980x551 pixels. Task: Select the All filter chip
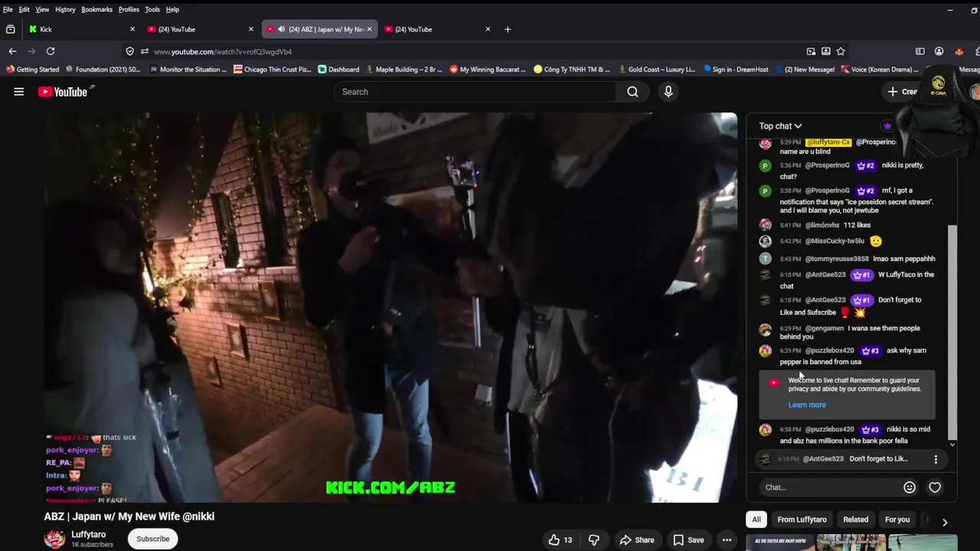pos(756,520)
